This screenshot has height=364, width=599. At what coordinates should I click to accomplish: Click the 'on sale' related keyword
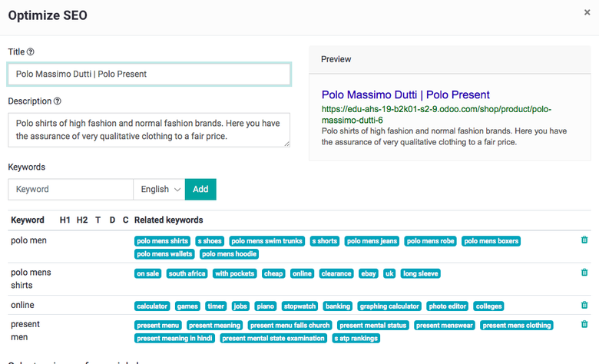click(148, 273)
